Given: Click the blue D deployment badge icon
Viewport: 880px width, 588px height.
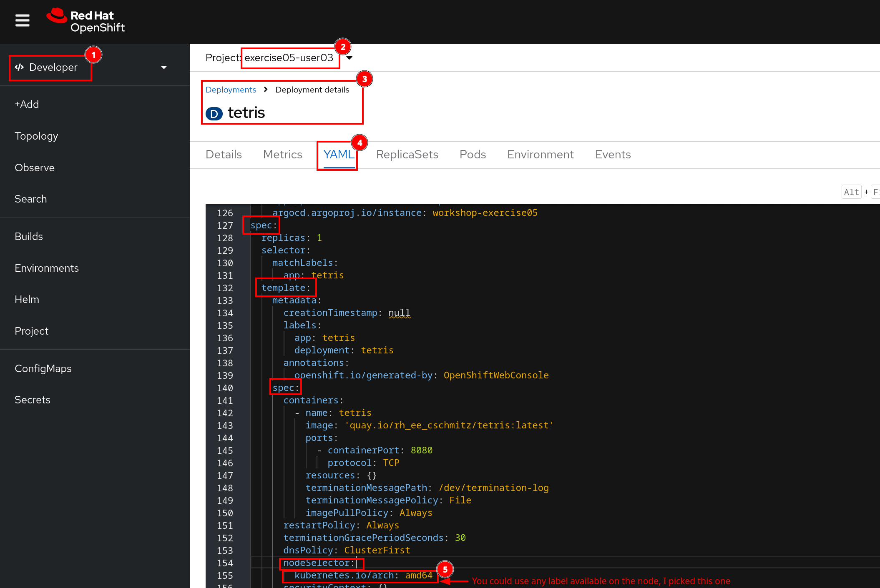Looking at the screenshot, I should 214,113.
